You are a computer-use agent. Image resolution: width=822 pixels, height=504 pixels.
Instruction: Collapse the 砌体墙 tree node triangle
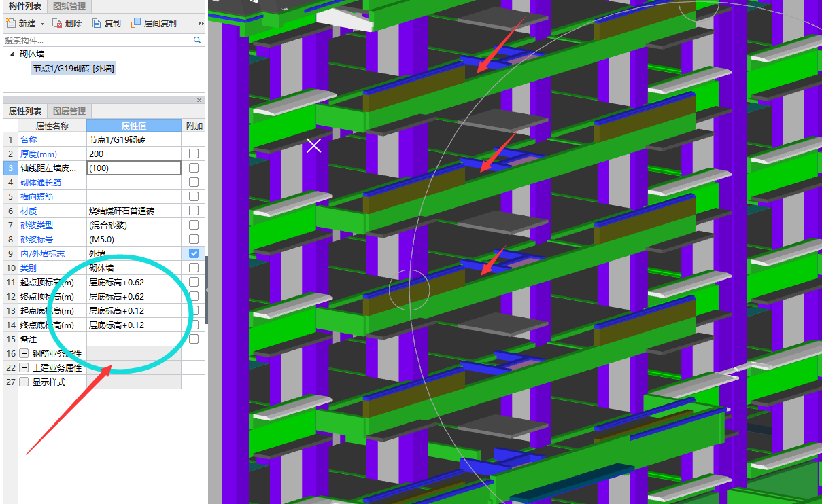[12, 54]
